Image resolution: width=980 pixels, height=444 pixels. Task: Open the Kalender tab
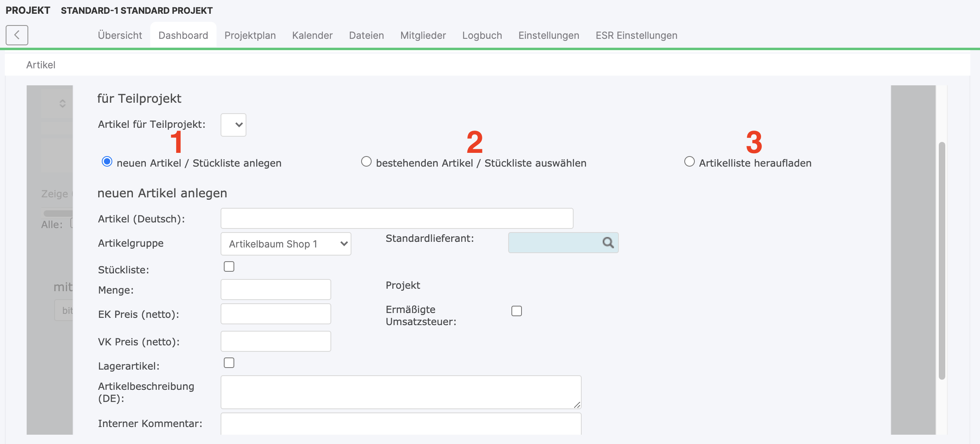(x=312, y=36)
